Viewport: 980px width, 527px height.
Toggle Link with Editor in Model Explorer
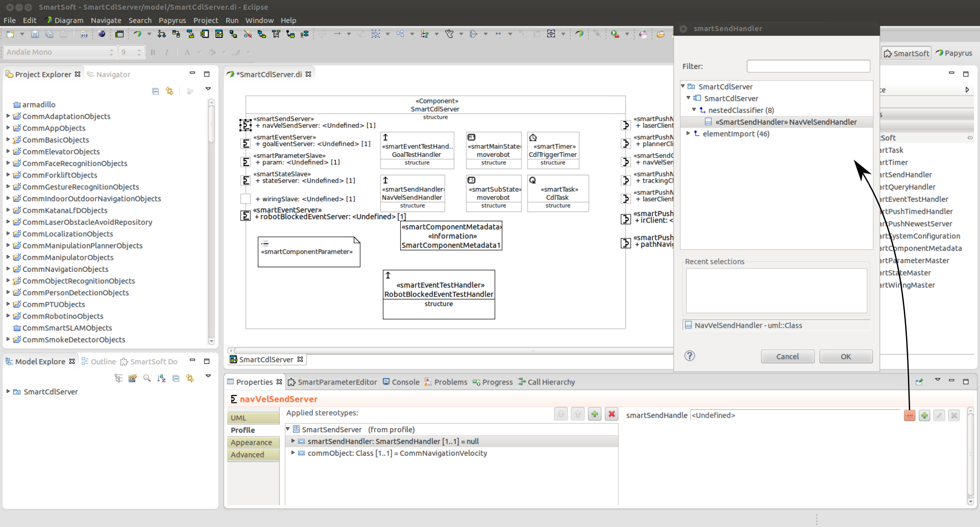pyautogui.click(x=190, y=378)
